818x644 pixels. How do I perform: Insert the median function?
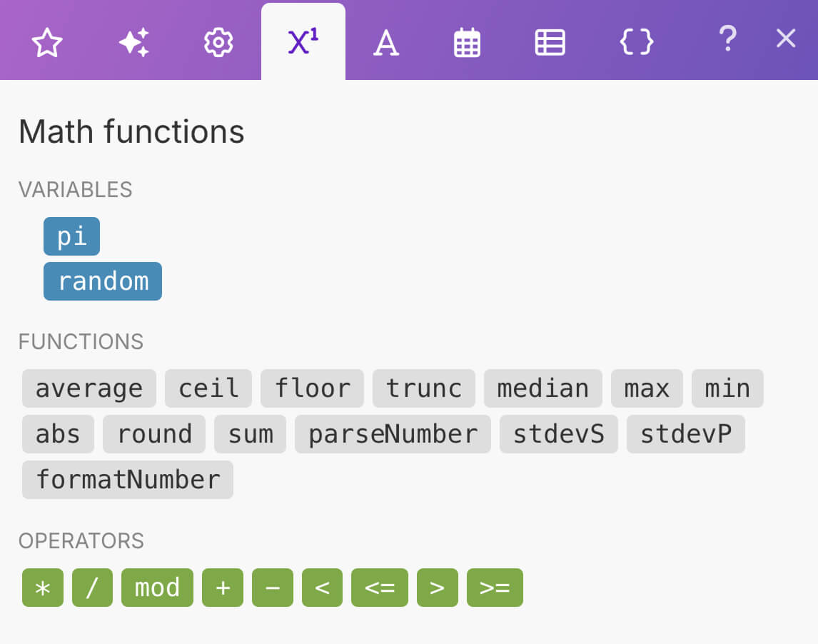pyautogui.click(x=543, y=388)
